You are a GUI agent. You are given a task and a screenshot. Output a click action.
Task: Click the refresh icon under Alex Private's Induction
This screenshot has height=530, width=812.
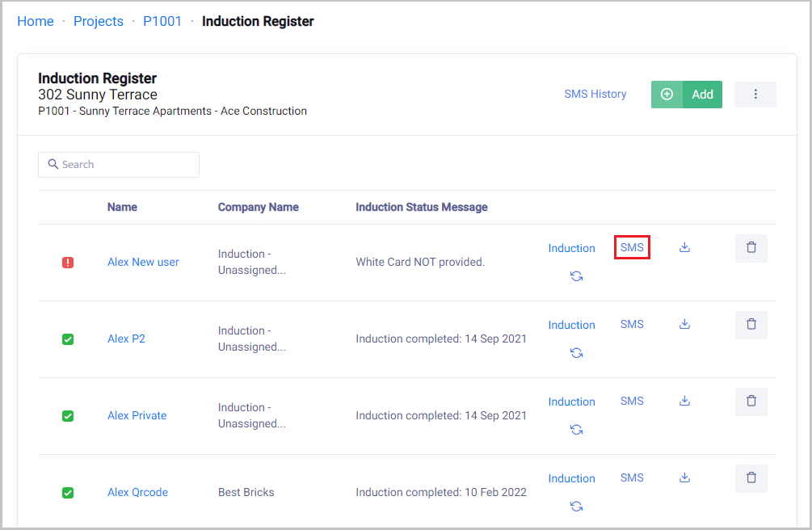576,430
